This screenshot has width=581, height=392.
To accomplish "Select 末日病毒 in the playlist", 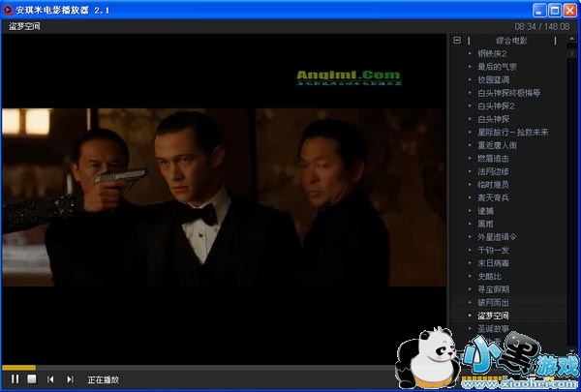I will coord(493,263).
